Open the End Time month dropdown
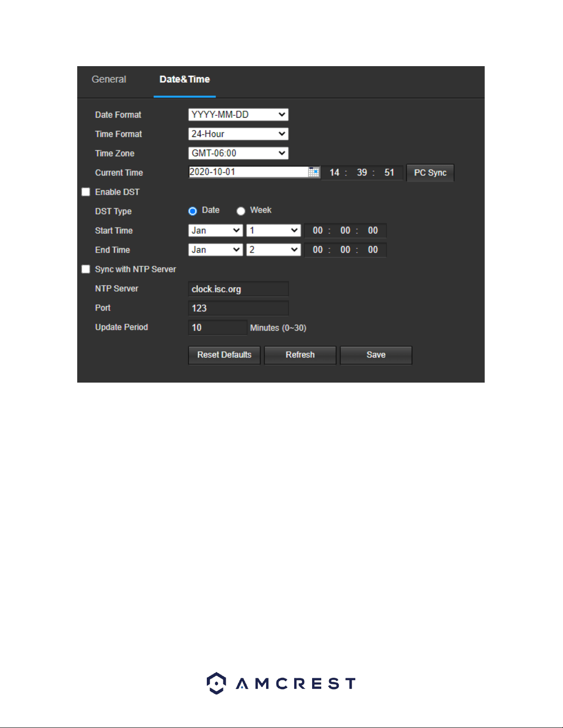The width and height of the screenshot is (563, 728). pyautogui.click(x=216, y=250)
